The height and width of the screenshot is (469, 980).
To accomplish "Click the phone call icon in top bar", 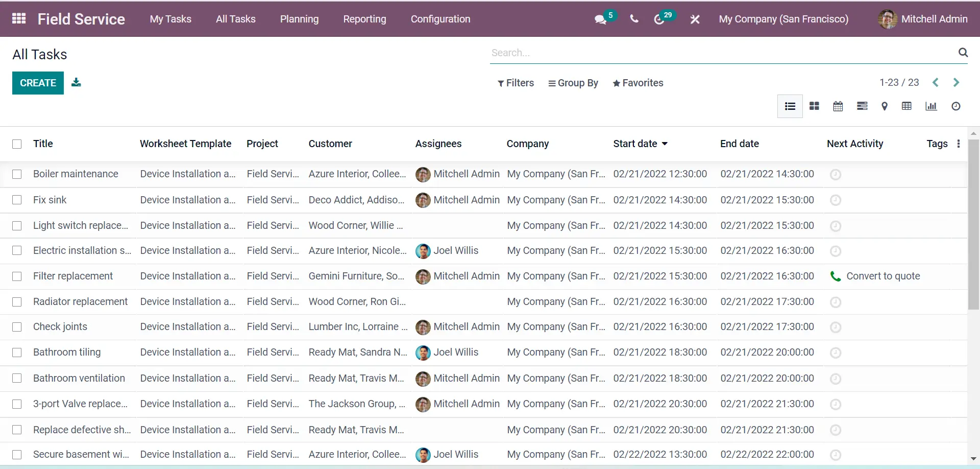I will 634,19.
